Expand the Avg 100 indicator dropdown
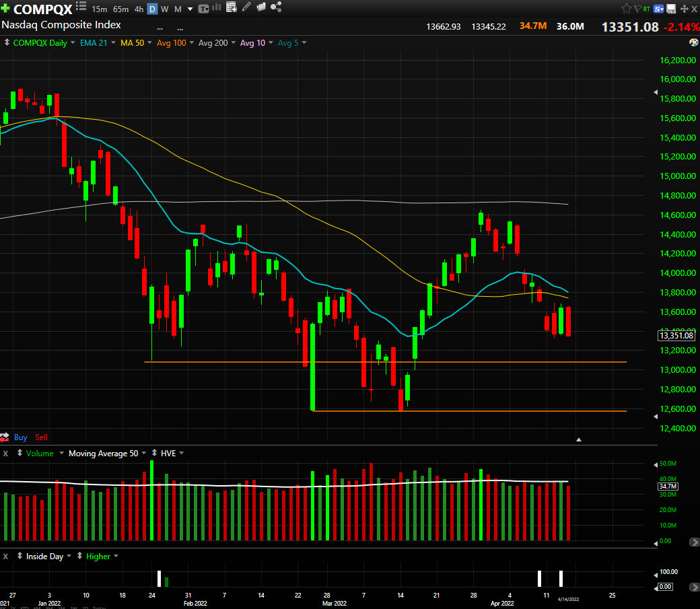The image size is (700, 609). coord(192,42)
